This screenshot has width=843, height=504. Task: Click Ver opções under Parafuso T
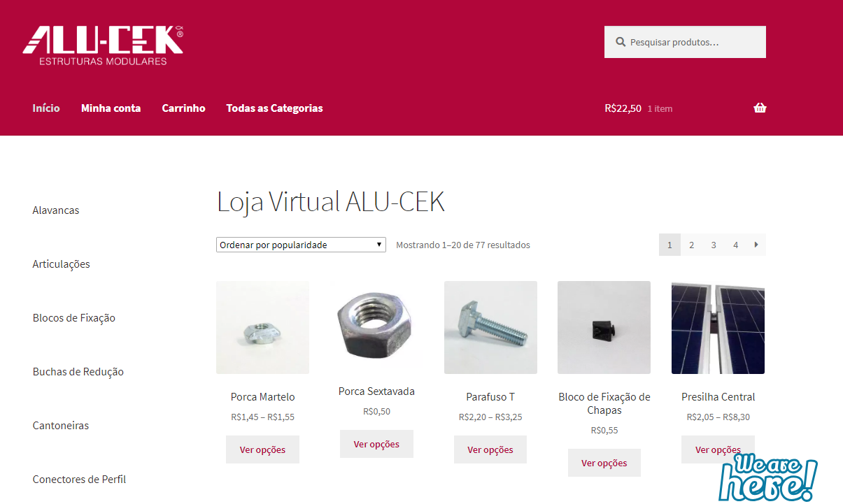490,449
